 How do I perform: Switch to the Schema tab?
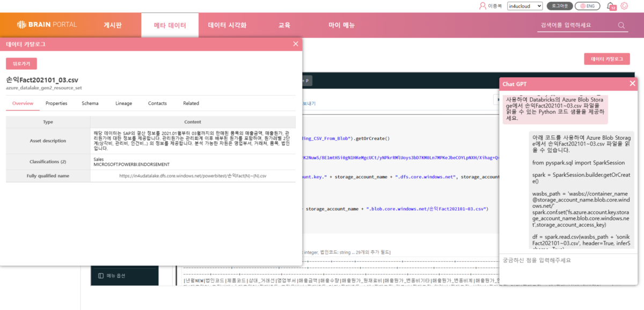click(x=90, y=103)
